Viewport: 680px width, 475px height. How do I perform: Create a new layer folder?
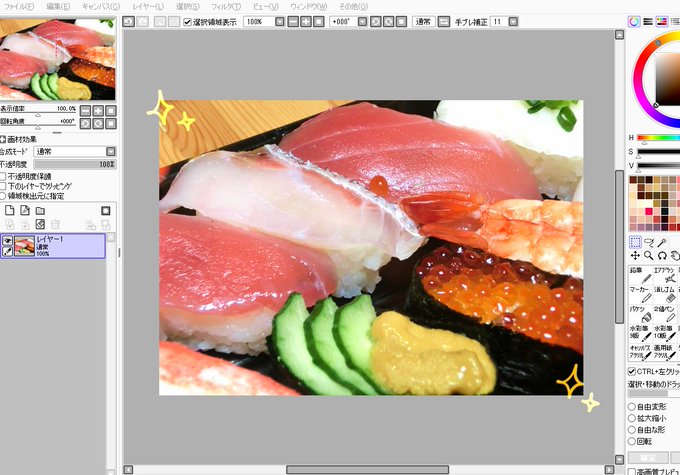click(40, 211)
